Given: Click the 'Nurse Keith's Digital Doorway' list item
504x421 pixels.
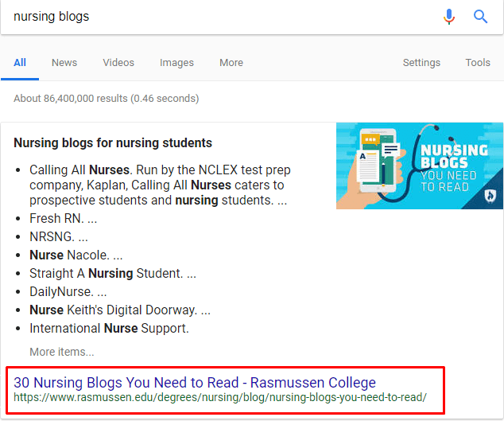Looking at the screenshot, I should tap(120, 310).
